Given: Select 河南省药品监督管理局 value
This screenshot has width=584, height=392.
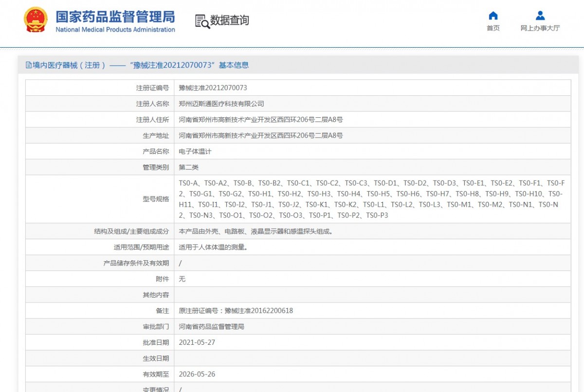Looking at the screenshot, I should 212,327.
